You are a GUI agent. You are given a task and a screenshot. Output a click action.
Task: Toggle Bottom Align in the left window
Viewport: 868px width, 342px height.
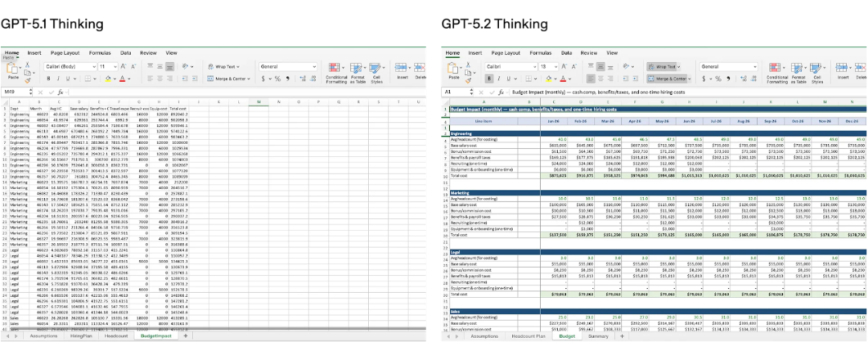(170, 67)
